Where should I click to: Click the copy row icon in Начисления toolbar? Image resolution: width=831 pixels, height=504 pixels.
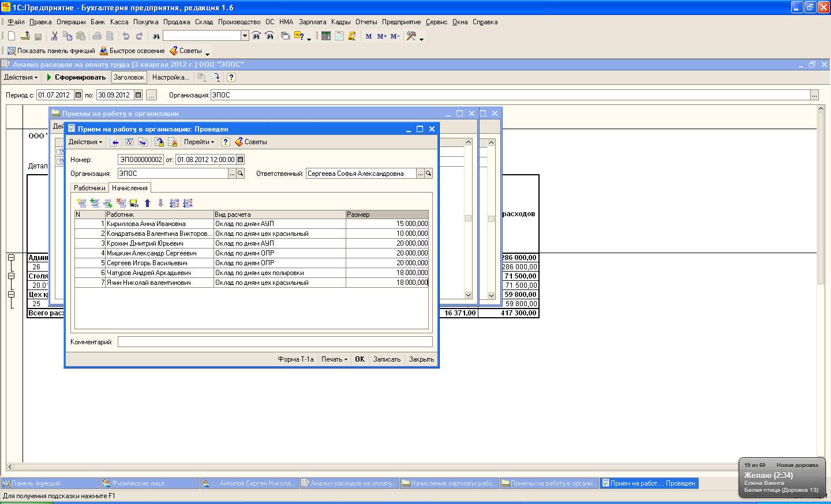[x=95, y=203]
